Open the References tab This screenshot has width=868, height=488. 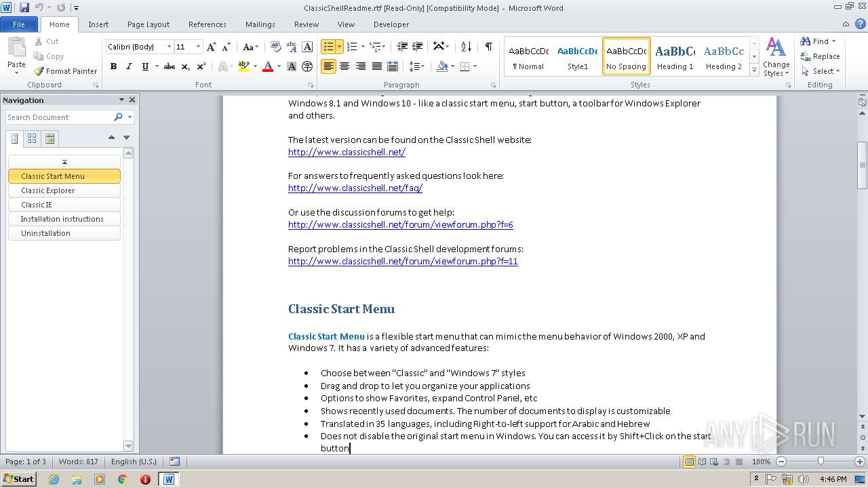coord(208,24)
